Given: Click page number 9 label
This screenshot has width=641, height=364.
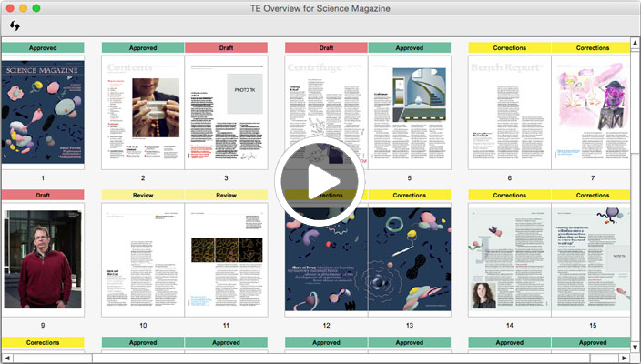Looking at the screenshot, I should click(x=43, y=326).
